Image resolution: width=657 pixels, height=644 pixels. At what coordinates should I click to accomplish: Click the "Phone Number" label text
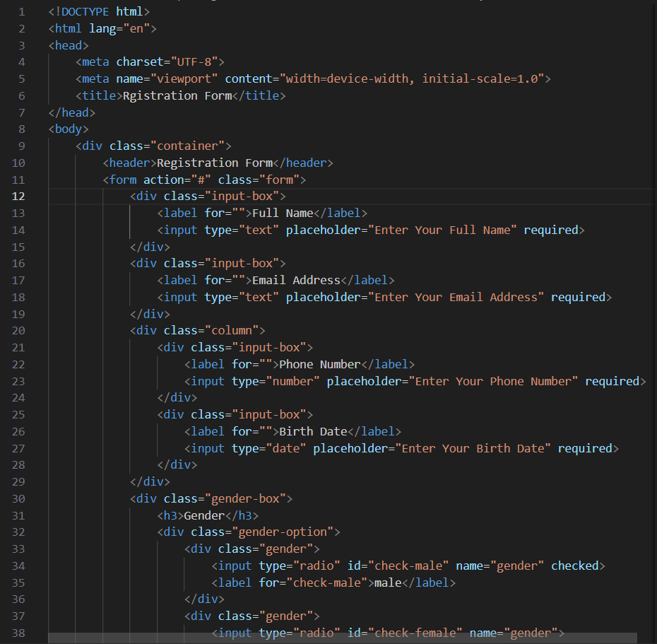[320, 364]
